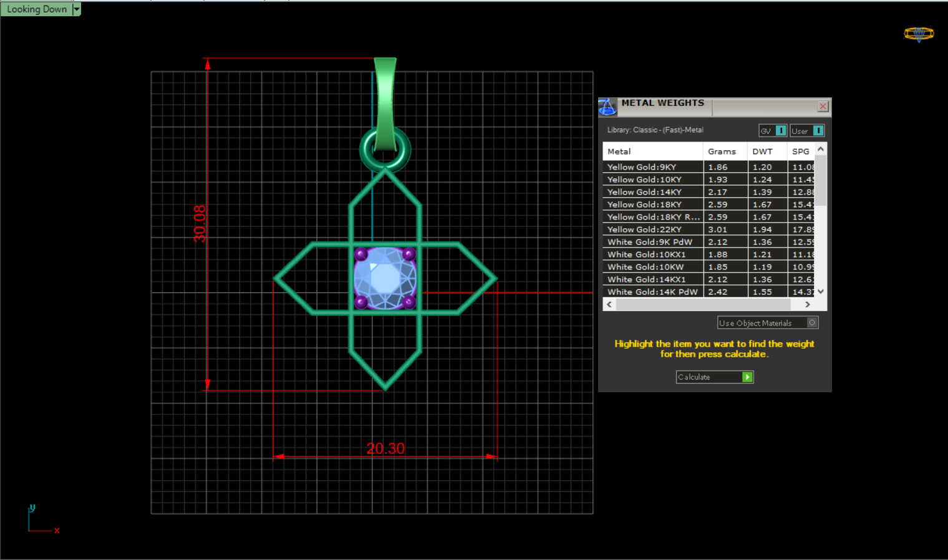
Task: Toggle the User library switch
Action: (x=818, y=131)
